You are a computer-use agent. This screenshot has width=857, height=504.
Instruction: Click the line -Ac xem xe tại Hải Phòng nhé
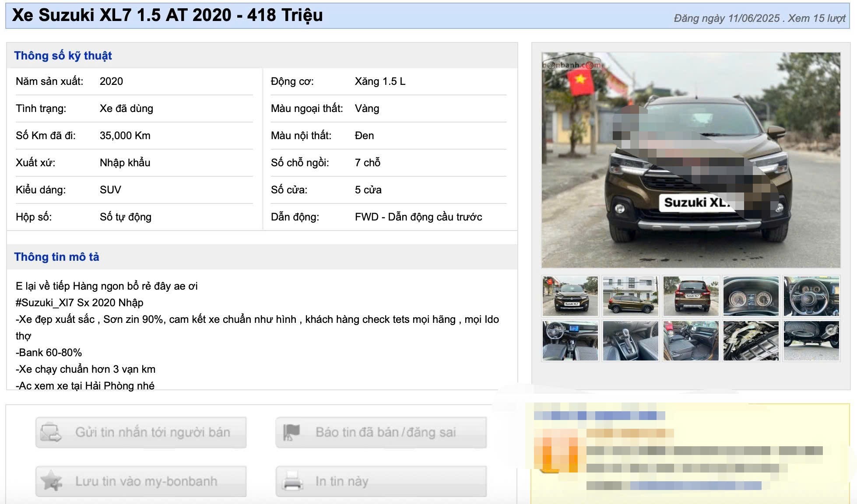(x=85, y=385)
